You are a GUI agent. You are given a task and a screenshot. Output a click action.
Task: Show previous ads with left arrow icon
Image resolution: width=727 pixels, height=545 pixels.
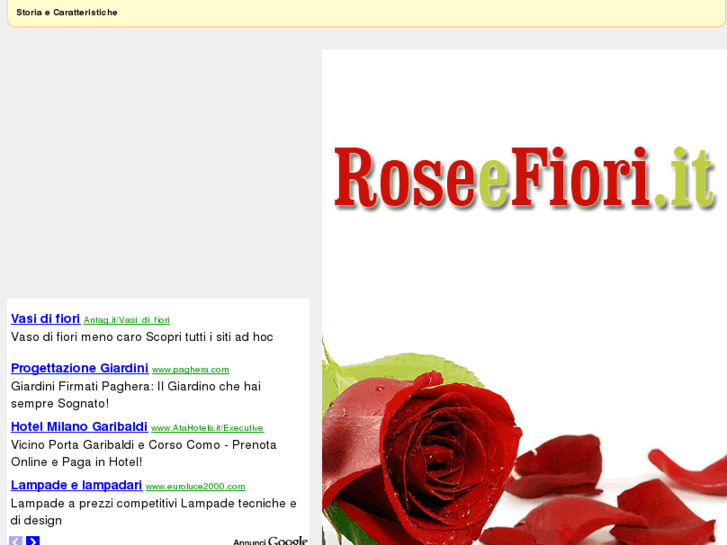pos(16,541)
